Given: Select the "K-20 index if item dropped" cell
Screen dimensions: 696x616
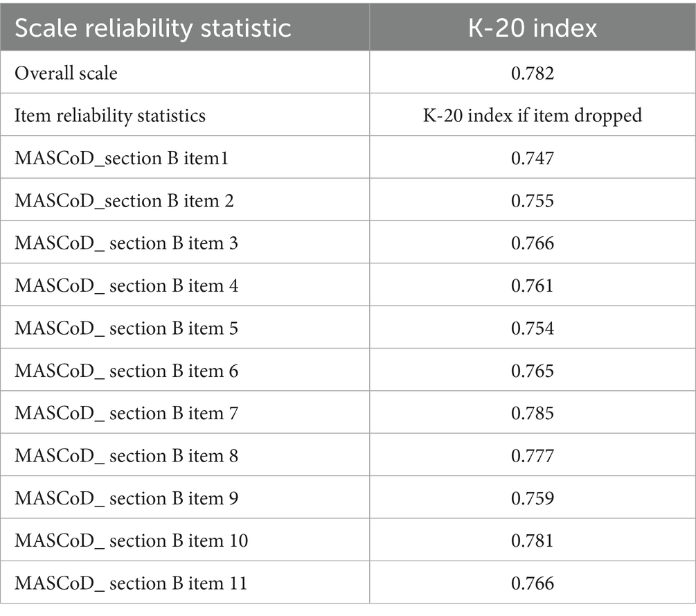Looking at the screenshot, I should click(533, 115).
